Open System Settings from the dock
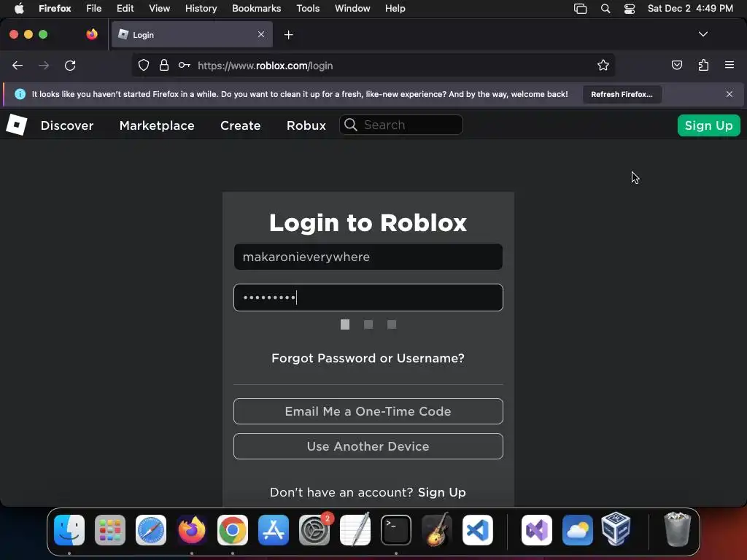 314,530
